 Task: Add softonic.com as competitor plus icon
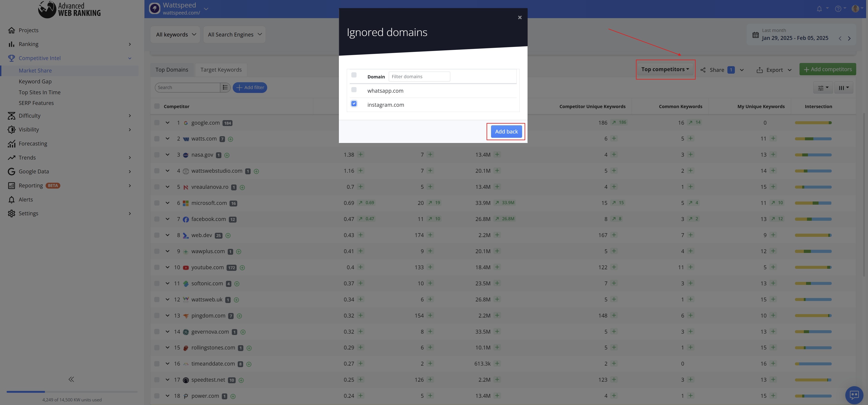coord(237,284)
